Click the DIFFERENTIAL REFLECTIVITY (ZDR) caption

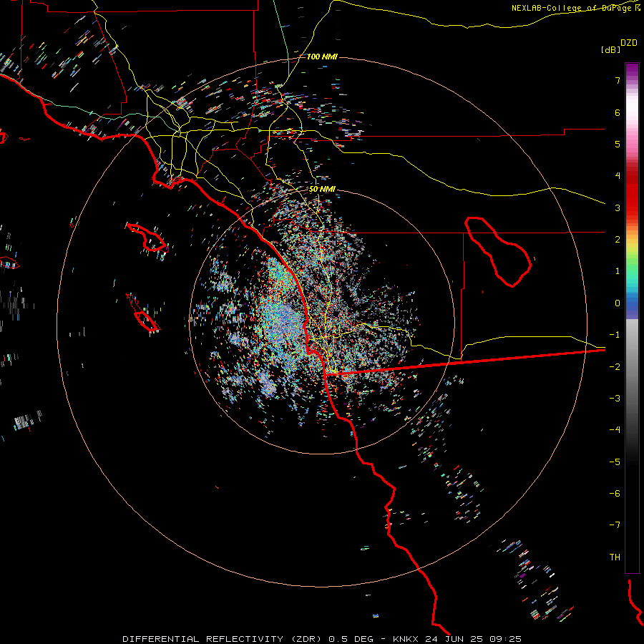[x=223, y=639]
